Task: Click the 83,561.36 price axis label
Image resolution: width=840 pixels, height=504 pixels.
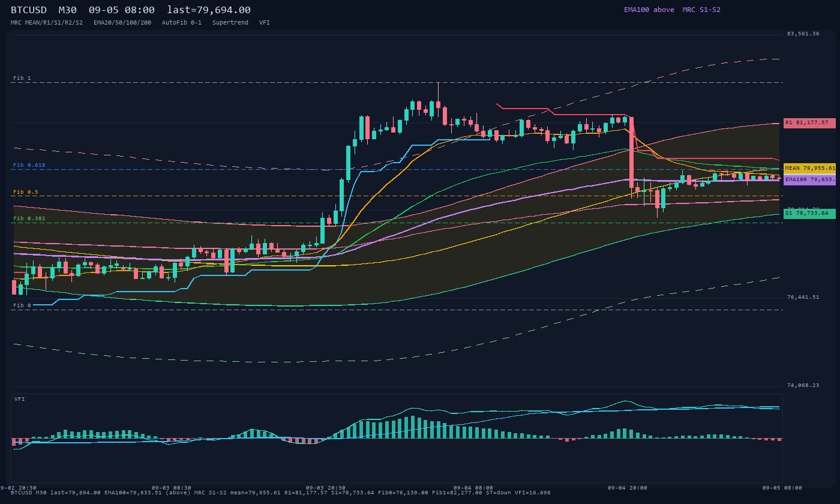Action: pos(803,34)
